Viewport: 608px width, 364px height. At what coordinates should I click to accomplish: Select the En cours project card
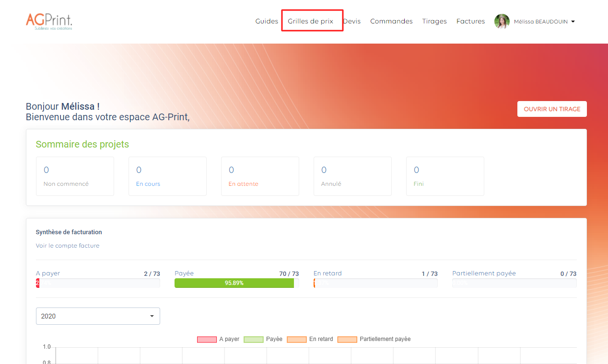(x=167, y=176)
